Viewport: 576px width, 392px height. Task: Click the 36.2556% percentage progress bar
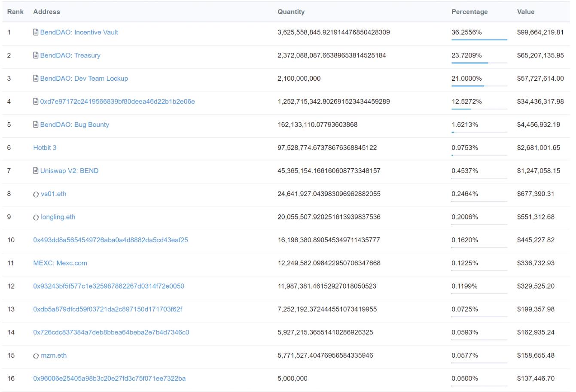tap(479, 40)
